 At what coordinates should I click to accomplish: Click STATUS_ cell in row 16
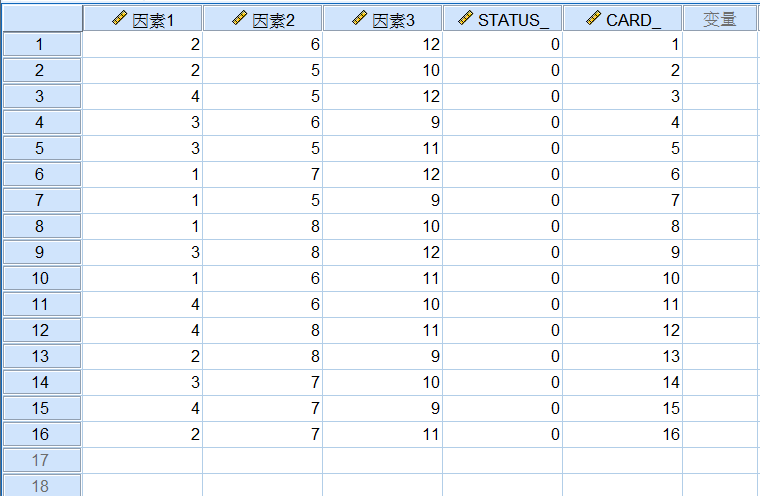(x=503, y=434)
